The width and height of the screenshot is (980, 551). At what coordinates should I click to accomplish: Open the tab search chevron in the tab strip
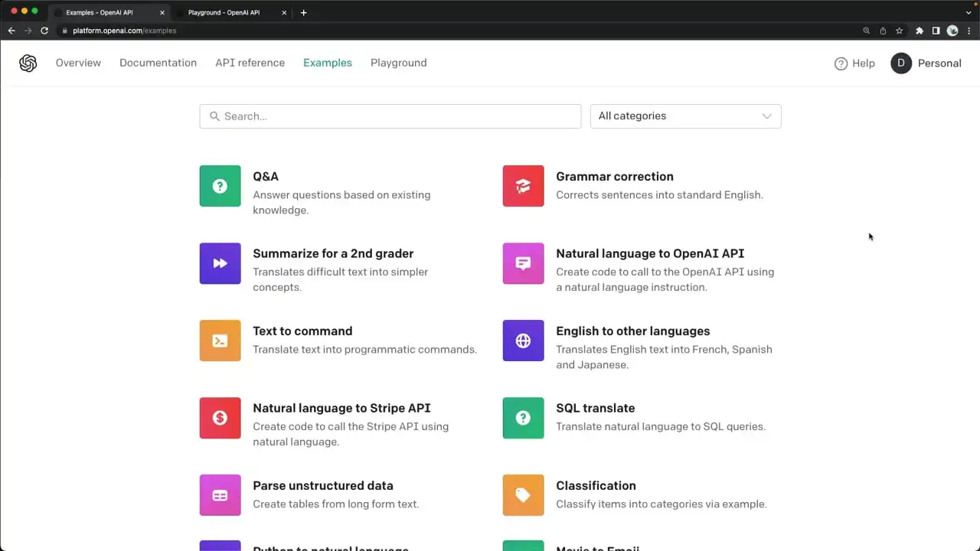coord(969,12)
